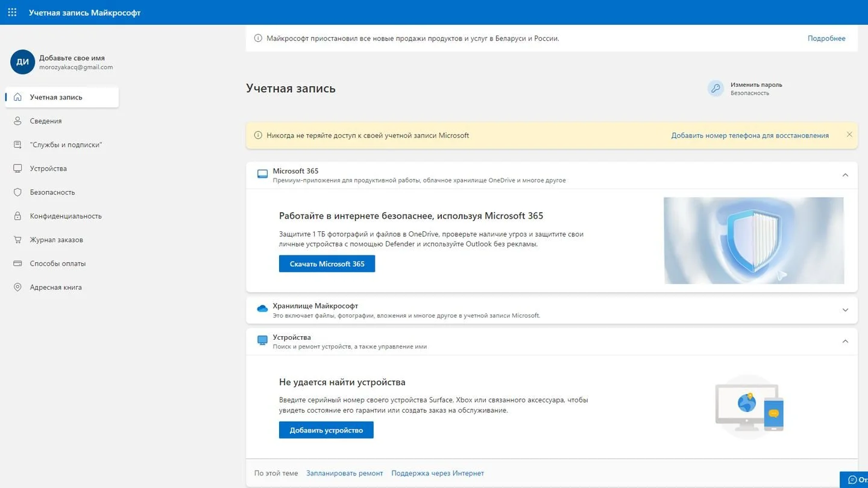Open Учетная запись in sidebar
This screenshot has height=488, width=868.
pos(62,97)
